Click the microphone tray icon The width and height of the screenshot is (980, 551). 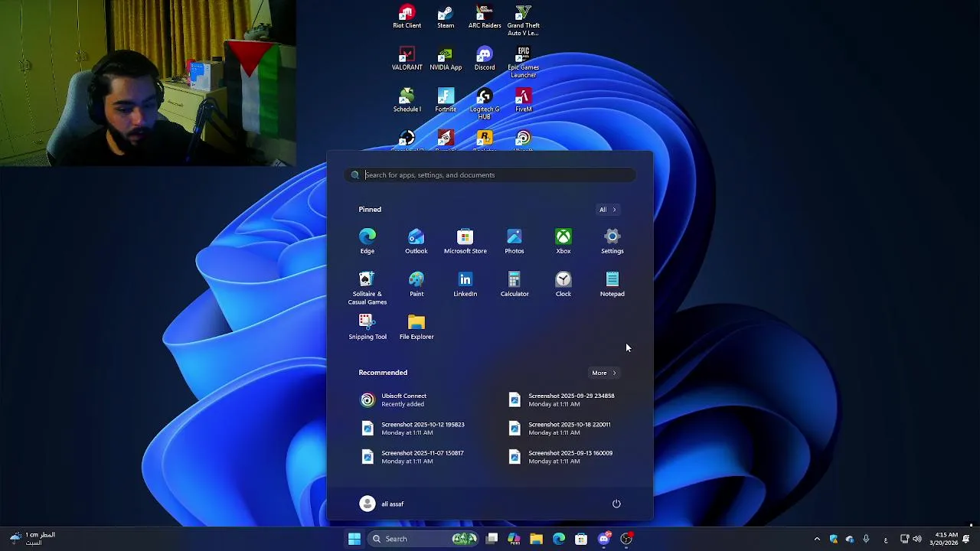pyautogui.click(x=866, y=539)
